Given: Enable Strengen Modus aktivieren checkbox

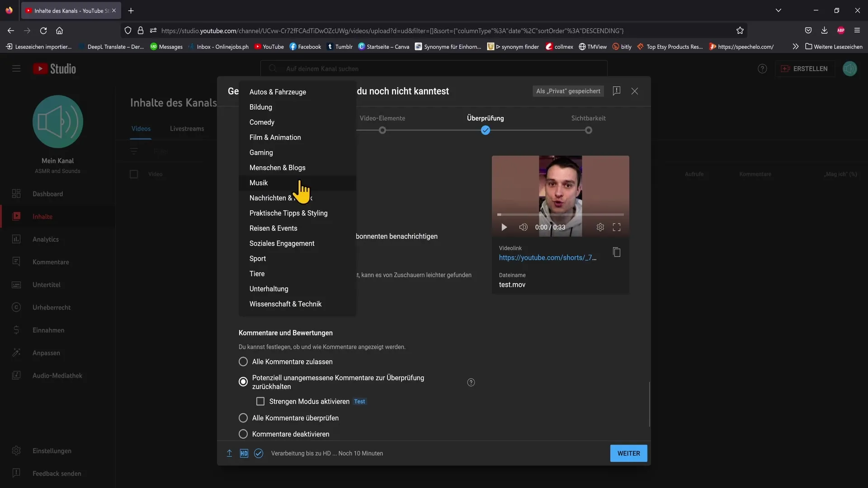Looking at the screenshot, I should pyautogui.click(x=260, y=401).
